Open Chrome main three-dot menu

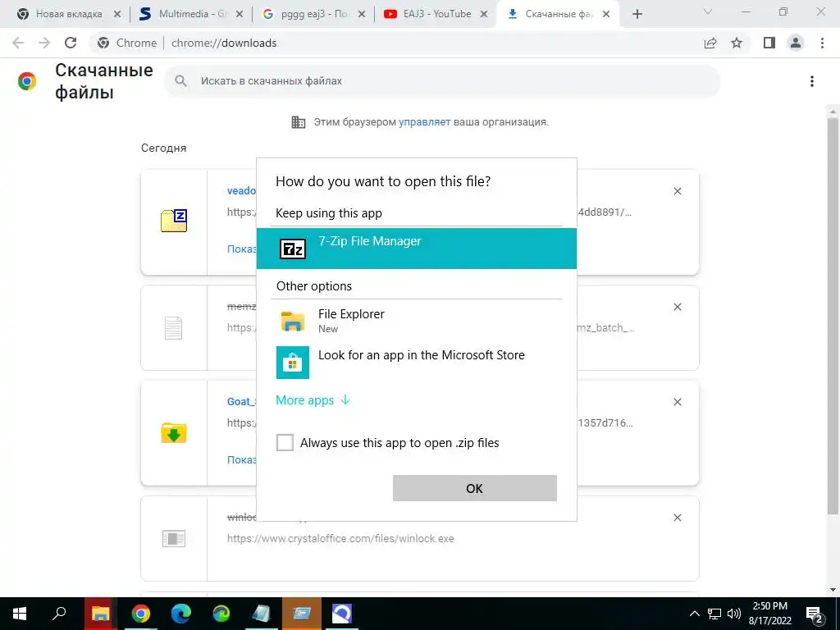click(x=822, y=43)
